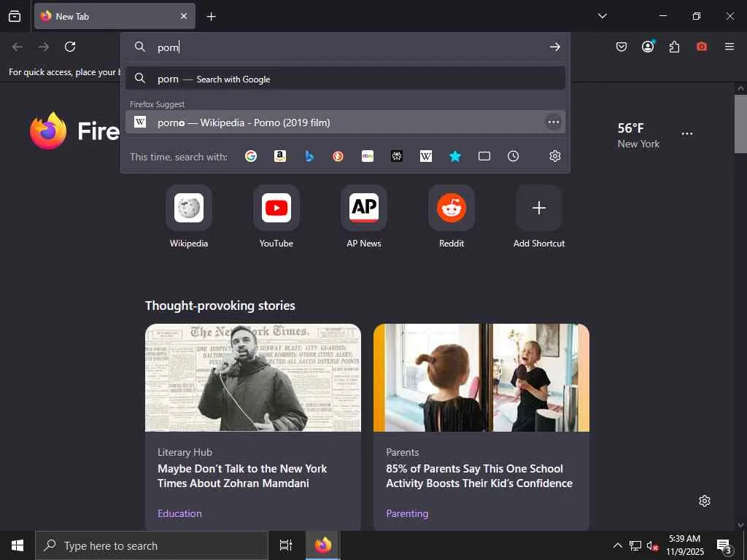747x560 pixels.
Task: Open three-dot menu for Porno suggestion
Action: (553, 122)
